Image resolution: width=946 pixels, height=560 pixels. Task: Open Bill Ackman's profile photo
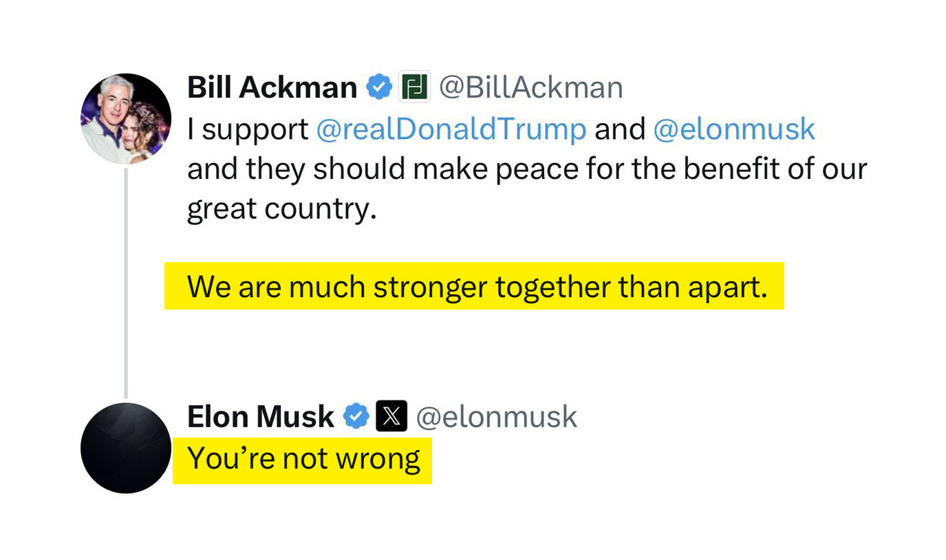click(126, 118)
